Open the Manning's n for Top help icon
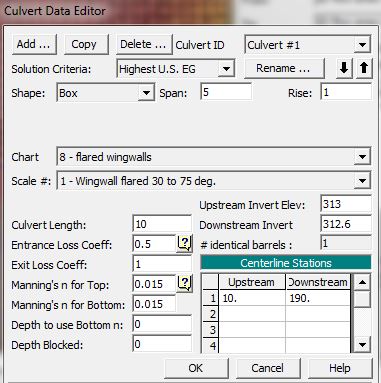381x383 pixels. pos(184,284)
